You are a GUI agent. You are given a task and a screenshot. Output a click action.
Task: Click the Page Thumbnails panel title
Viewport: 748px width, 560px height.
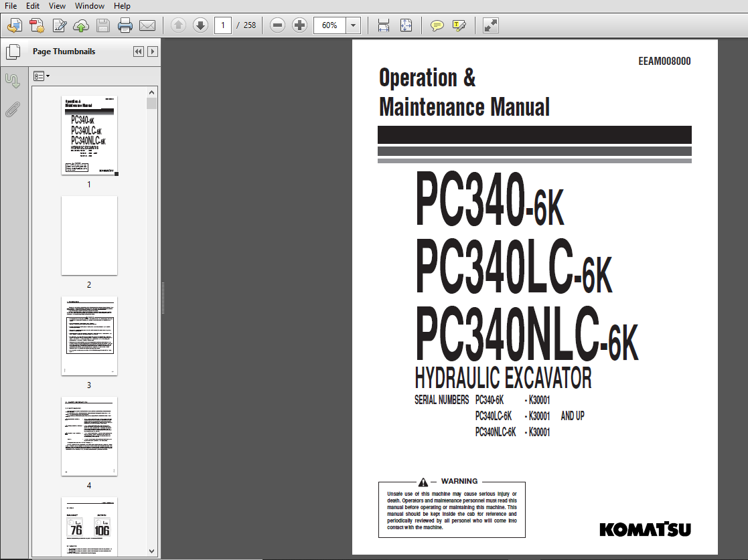coord(64,52)
